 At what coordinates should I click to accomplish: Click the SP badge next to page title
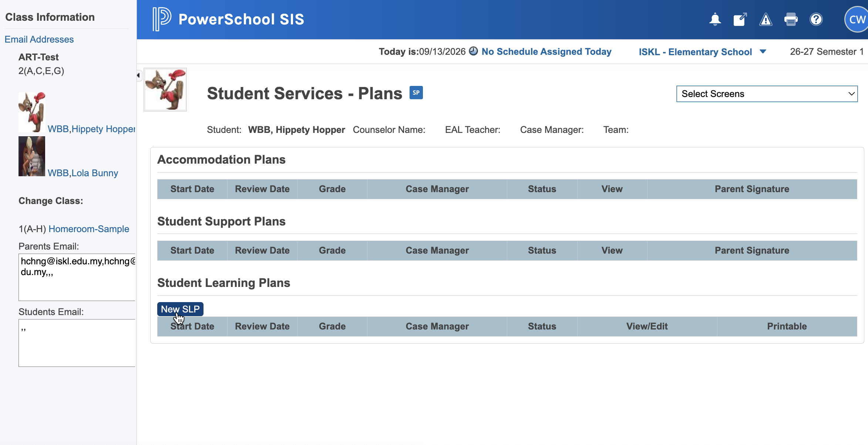pyautogui.click(x=416, y=93)
